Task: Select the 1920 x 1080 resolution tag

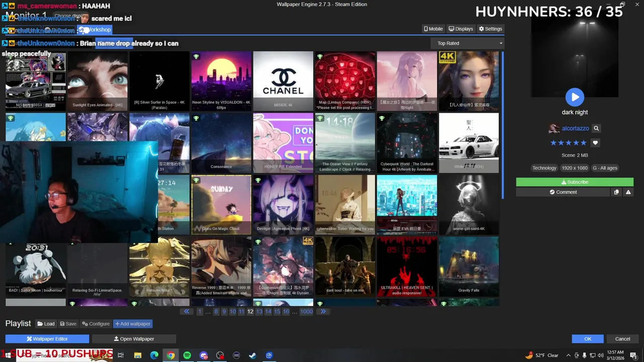Action: [x=575, y=168]
